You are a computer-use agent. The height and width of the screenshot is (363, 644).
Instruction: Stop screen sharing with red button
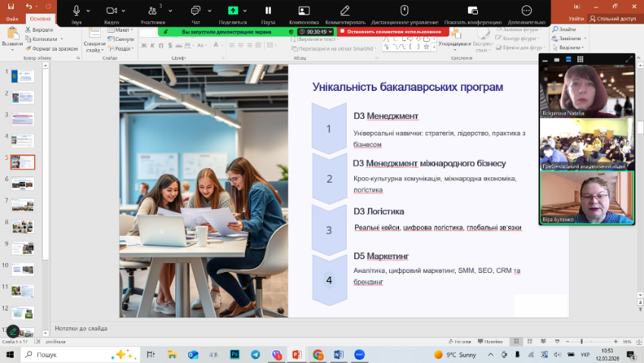coord(390,32)
